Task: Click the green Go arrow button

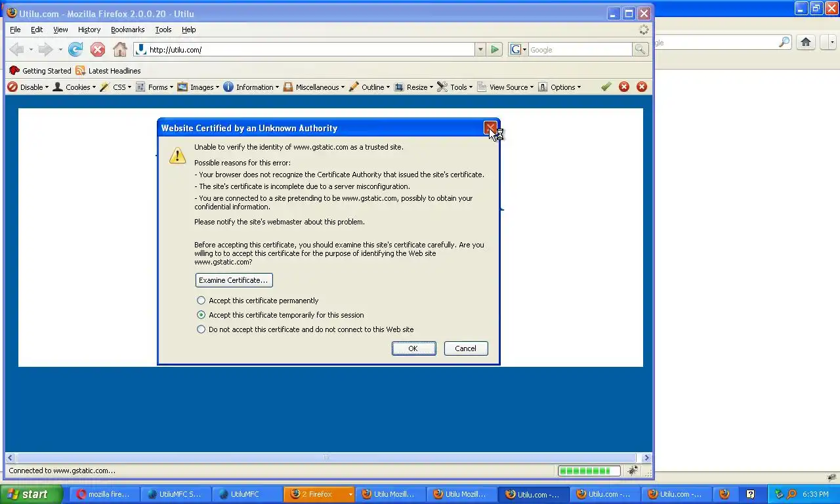Action: point(495,49)
